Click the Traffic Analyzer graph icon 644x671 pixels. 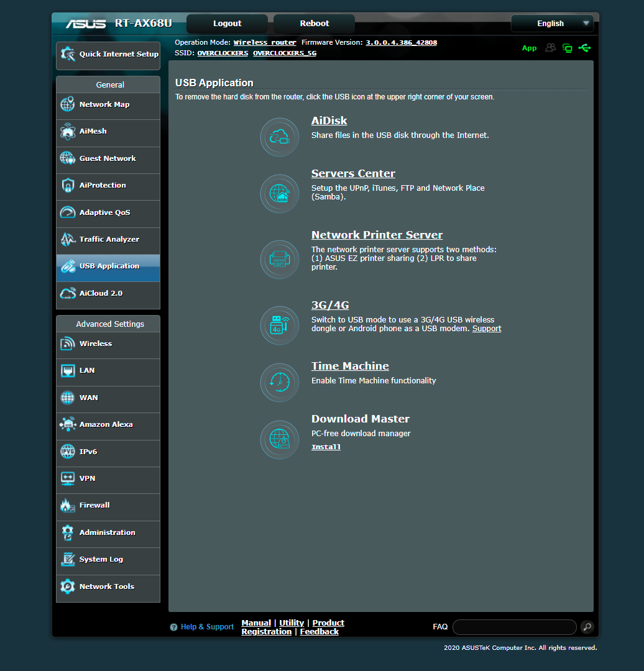click(x=68, y=239)
